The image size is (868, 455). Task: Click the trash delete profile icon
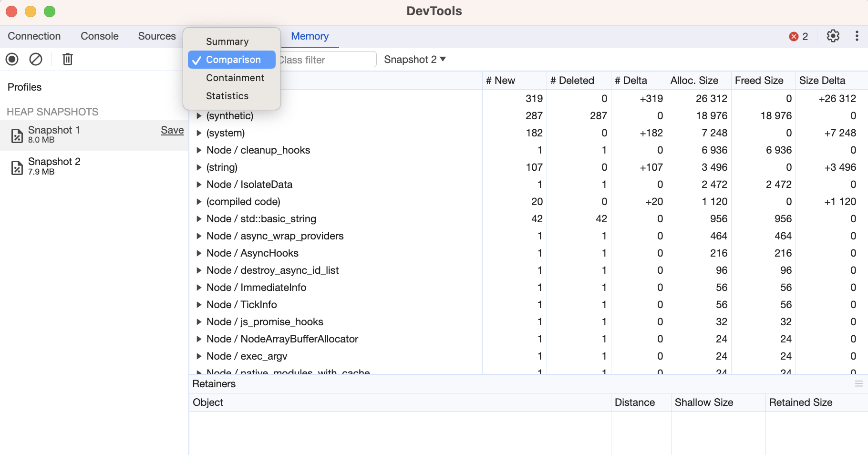[x=68, y=59]
